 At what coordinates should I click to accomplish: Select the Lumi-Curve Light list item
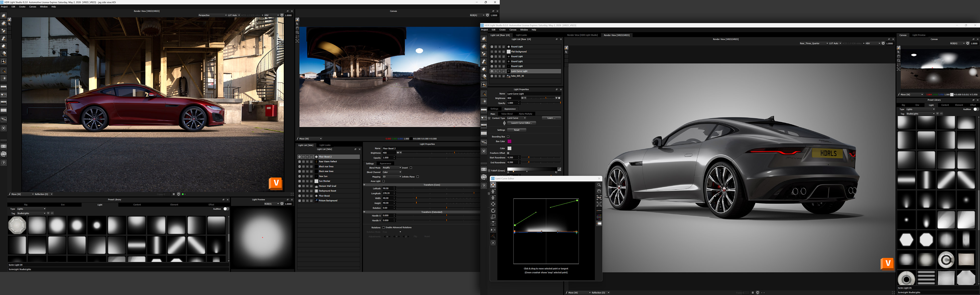(x=520, y=71)
